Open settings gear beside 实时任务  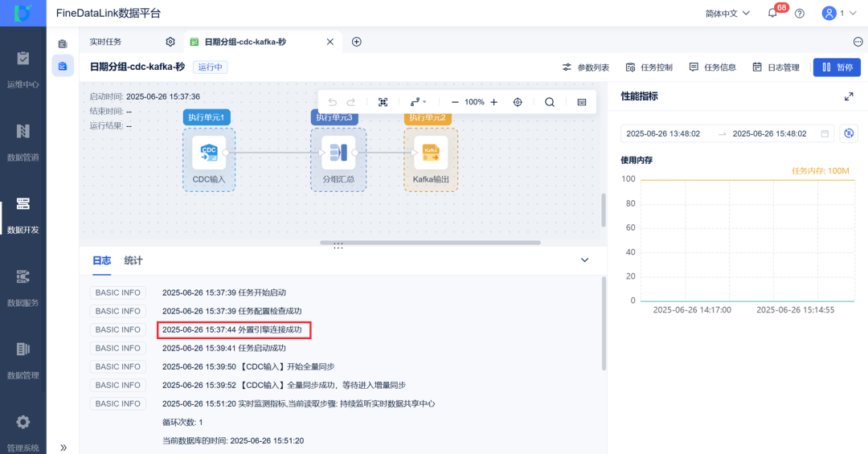click(x=170, y=42)
